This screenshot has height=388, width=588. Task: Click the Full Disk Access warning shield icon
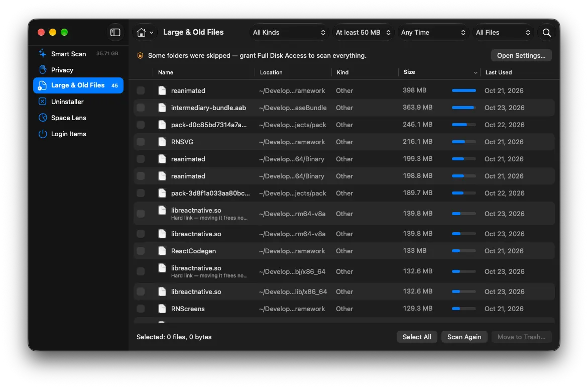click(x=140, y=55)
